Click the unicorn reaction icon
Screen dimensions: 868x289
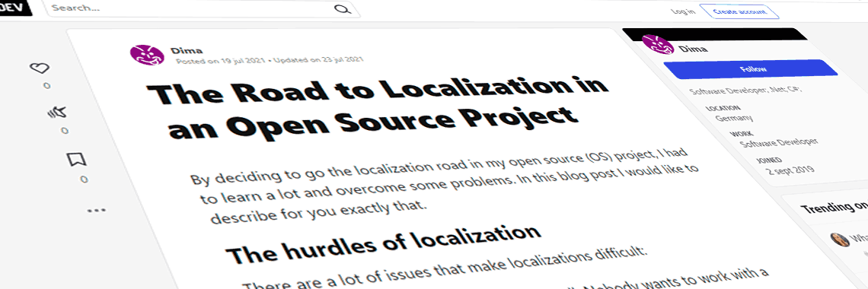(x=58, y=113)
